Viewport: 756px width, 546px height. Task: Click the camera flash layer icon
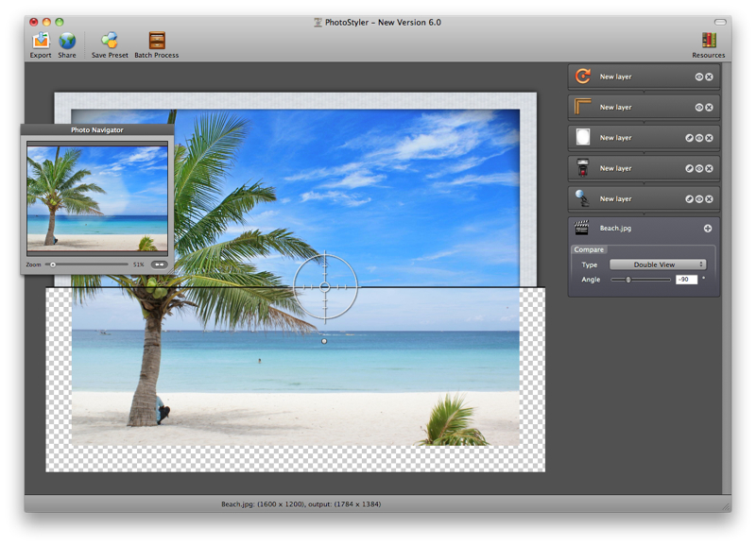point(582,168)
